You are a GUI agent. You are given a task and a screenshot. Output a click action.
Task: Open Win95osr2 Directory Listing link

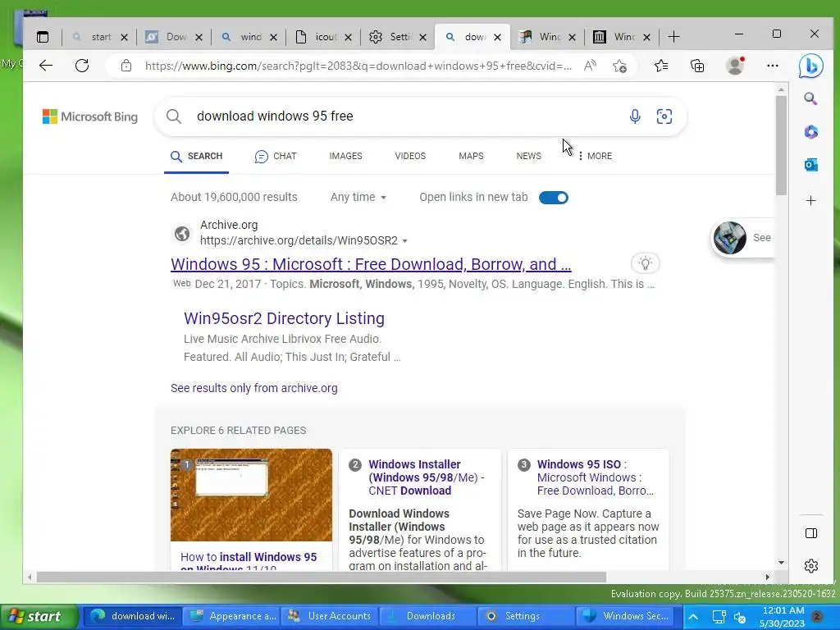click(284, 318)
